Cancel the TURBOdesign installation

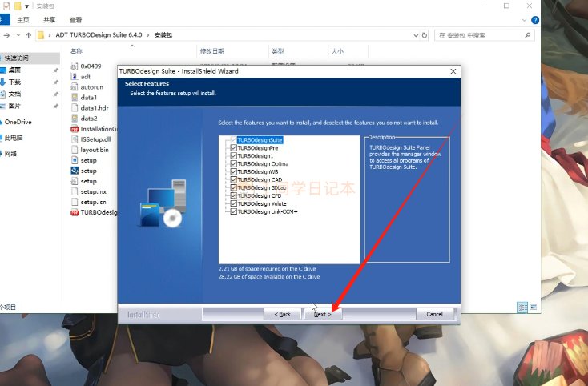point(435,314)
